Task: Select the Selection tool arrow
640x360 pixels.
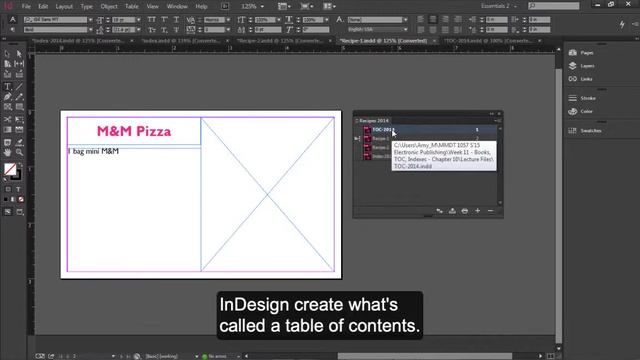Action: (x=7, y=54)
